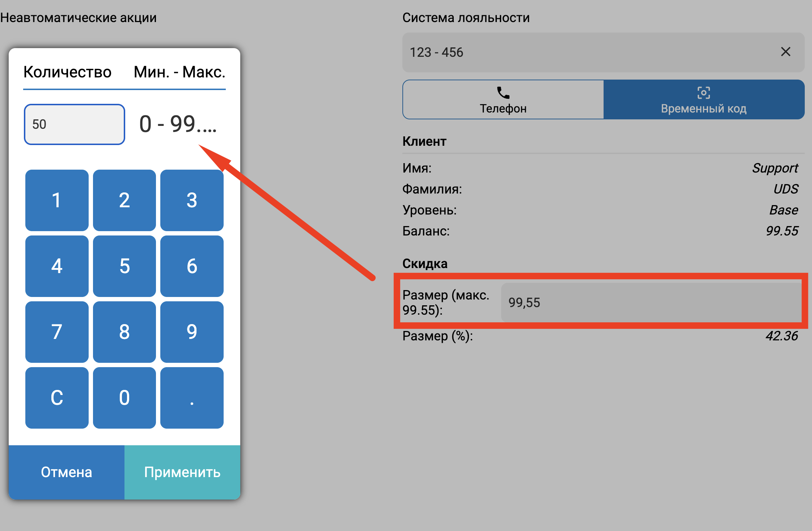Click the Система лояльности heading

click(466, 17)
